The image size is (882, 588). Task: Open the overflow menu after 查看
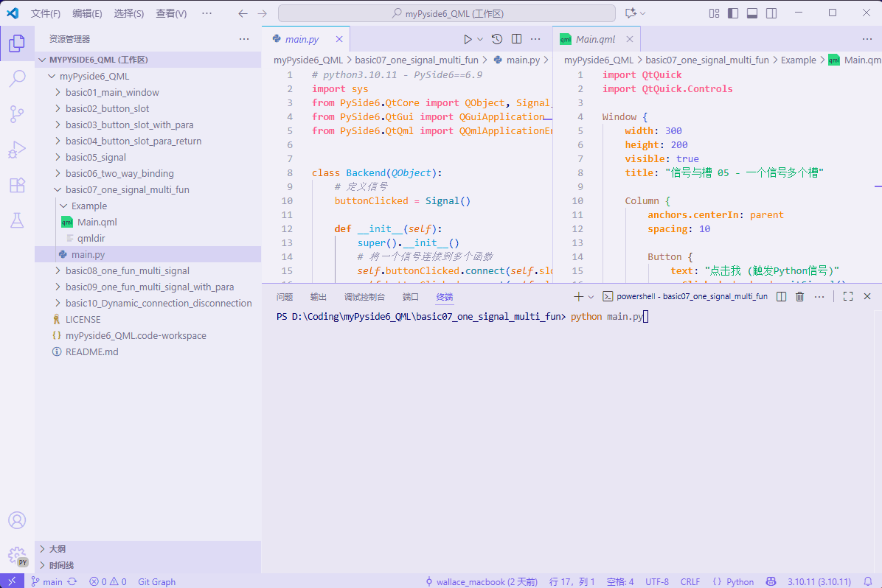(207, 13)
